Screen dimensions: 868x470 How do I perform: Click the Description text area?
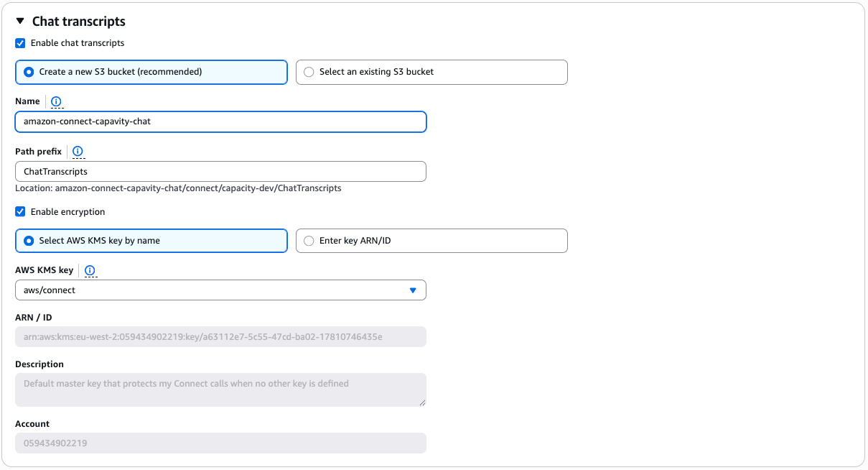click(220, 390)
